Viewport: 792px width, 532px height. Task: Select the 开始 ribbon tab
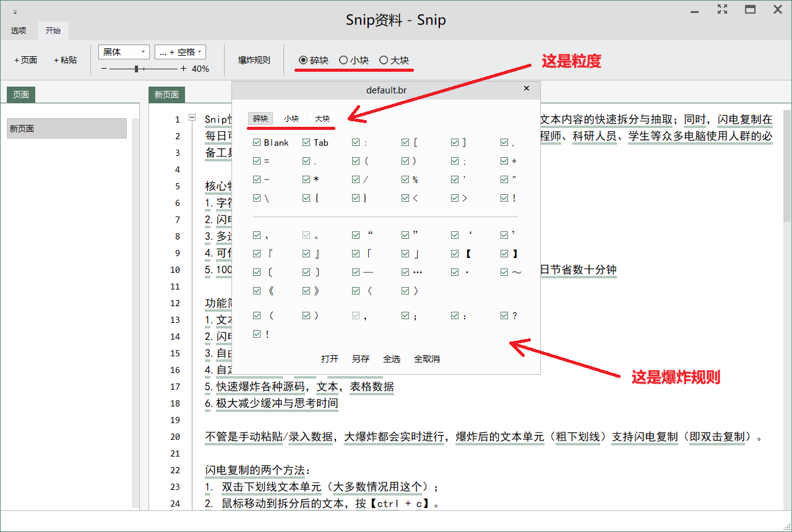53,30
